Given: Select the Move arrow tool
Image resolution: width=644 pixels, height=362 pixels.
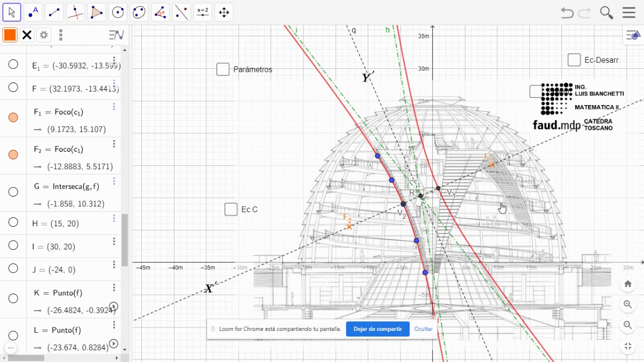Looking at the screenshot, I should [12, 13].
